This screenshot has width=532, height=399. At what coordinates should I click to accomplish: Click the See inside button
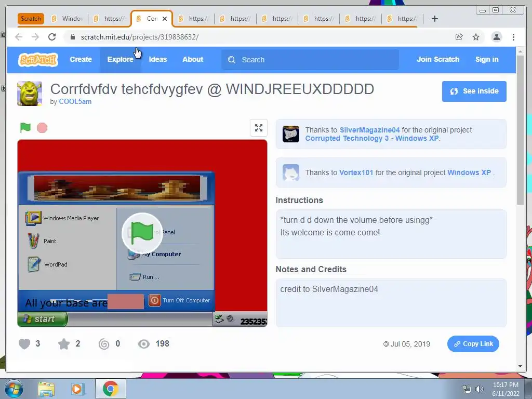coord(474,91)
